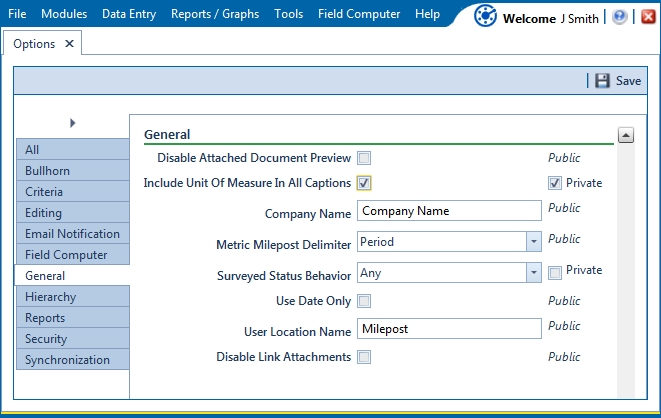The width and height of the screenshot is (661, 418).
Task: Enable the Disable Link Attachments checkbox
Action: click(364, 357)
